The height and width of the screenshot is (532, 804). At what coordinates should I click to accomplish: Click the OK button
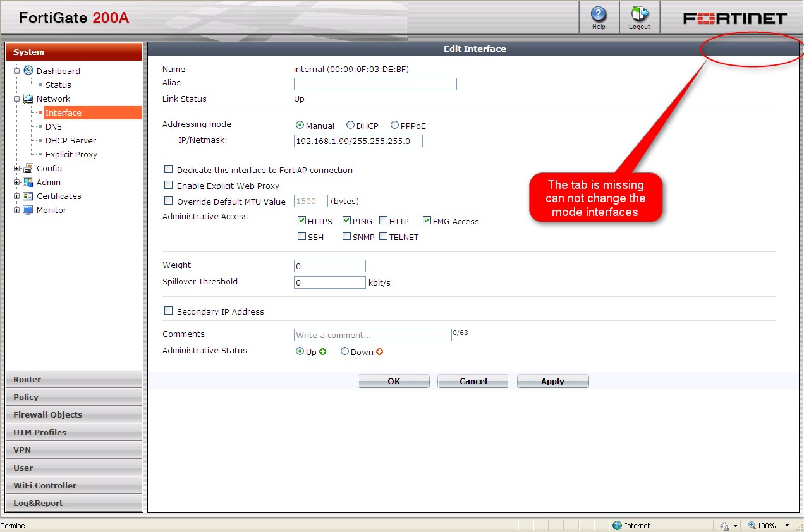point(394,381)
